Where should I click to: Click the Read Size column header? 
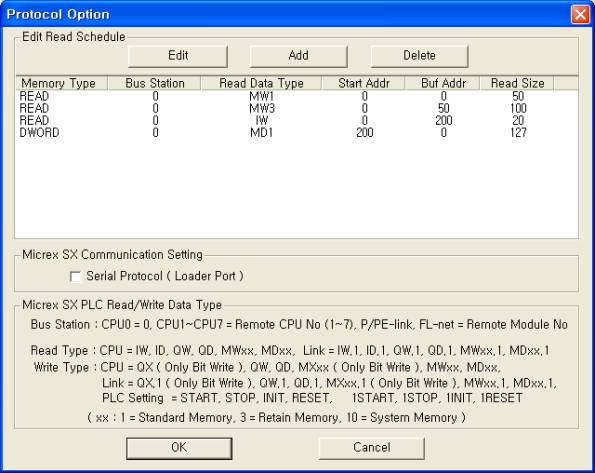[x=517, y=83]
